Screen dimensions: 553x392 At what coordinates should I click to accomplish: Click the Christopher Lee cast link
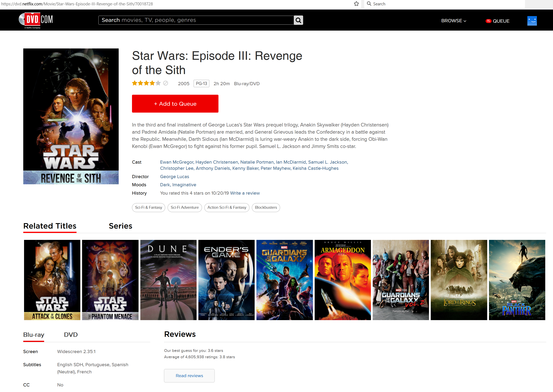pyautogui.click(x=177, y=168)
